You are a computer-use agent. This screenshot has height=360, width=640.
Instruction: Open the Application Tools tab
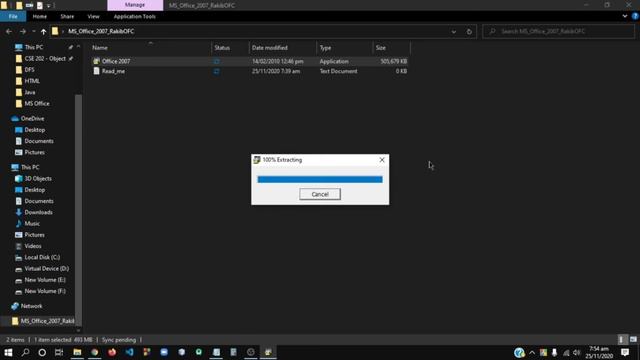(135, 16)
